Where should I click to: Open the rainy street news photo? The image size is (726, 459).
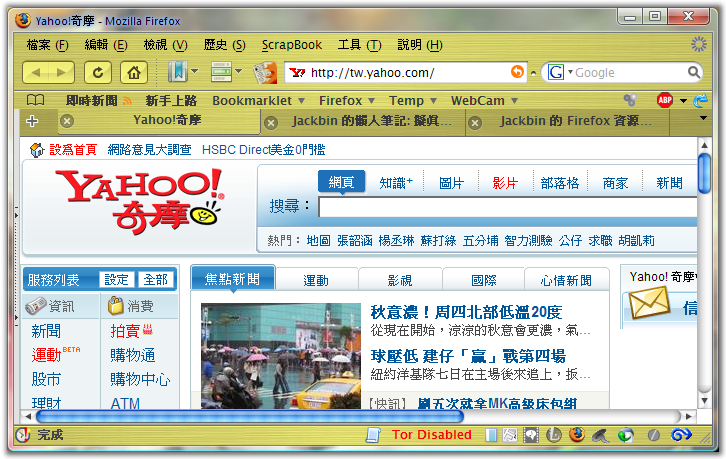(281, 356)
